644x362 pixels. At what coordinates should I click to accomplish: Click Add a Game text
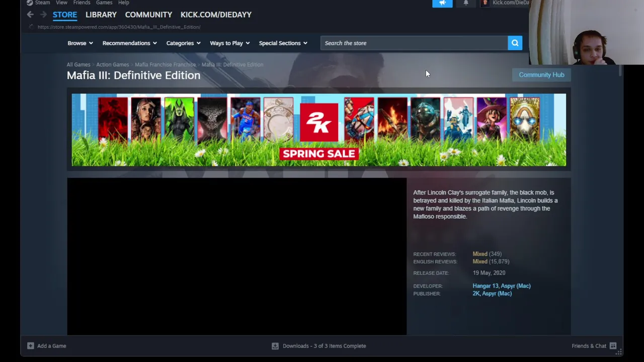pyautogui.click(x=51, y=346)
